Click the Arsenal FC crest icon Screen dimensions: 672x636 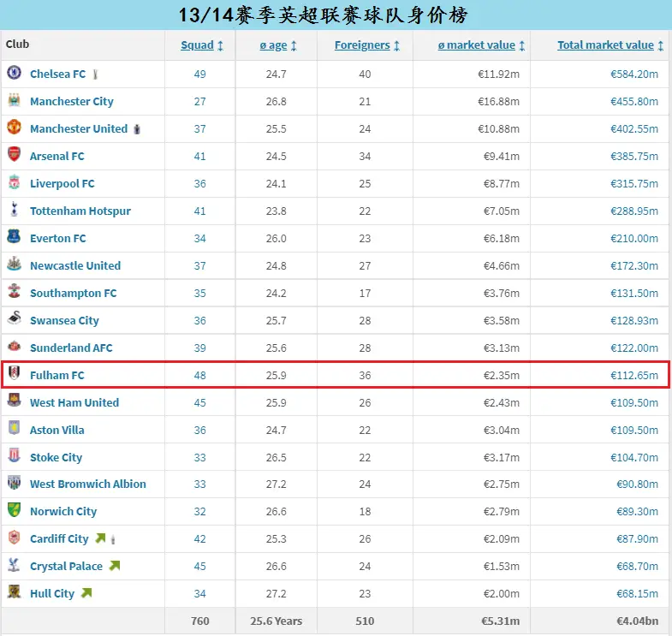click(15, 154)
